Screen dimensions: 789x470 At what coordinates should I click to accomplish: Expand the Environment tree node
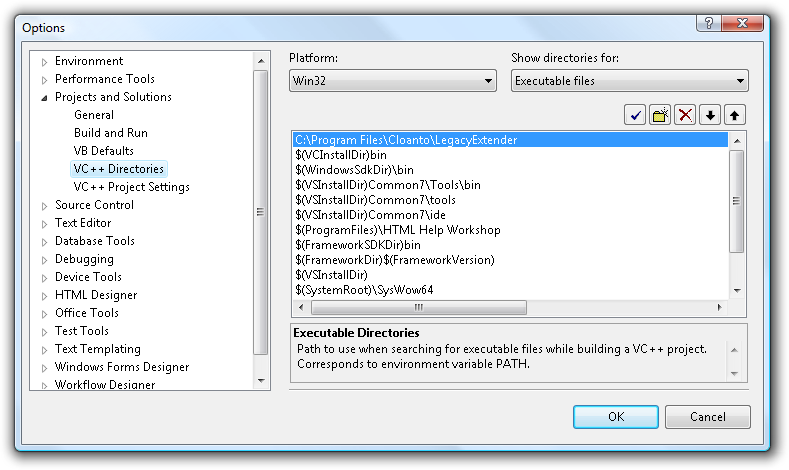coord(44,62)
